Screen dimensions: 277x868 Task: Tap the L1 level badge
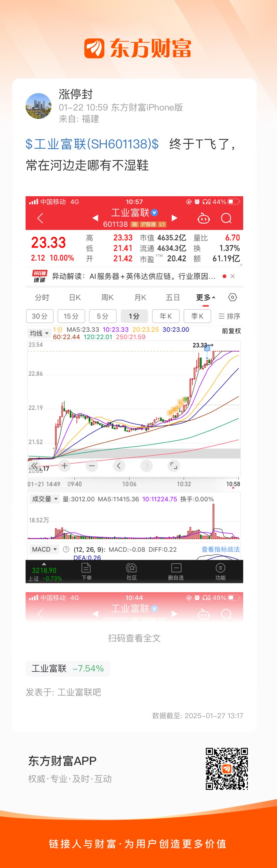(x=162, y=224)
